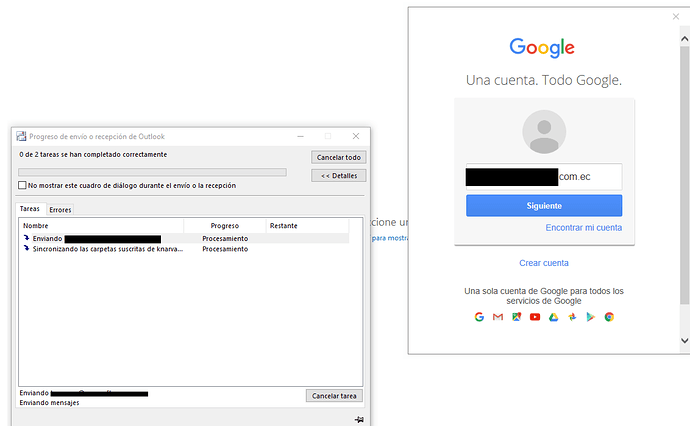Click the Gmail service icon
Image resolution: width=690 pixels, height=426 pixels.
(x=498, y=317)
